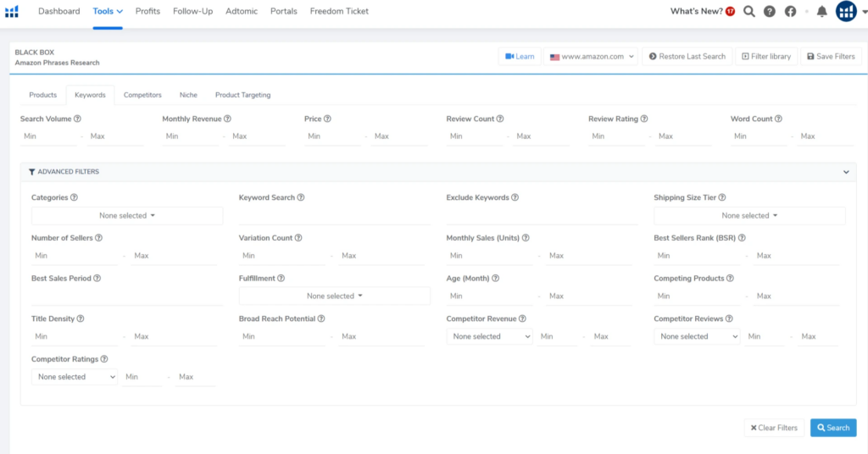Open the Filter library button
Viewport: 868px width, 454px height.
766,57
